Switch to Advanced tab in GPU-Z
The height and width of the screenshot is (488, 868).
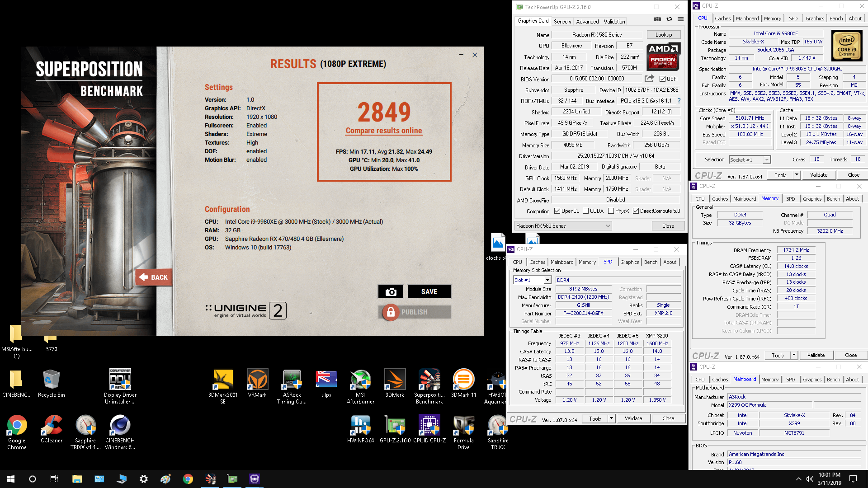click(x=587, y=21)
